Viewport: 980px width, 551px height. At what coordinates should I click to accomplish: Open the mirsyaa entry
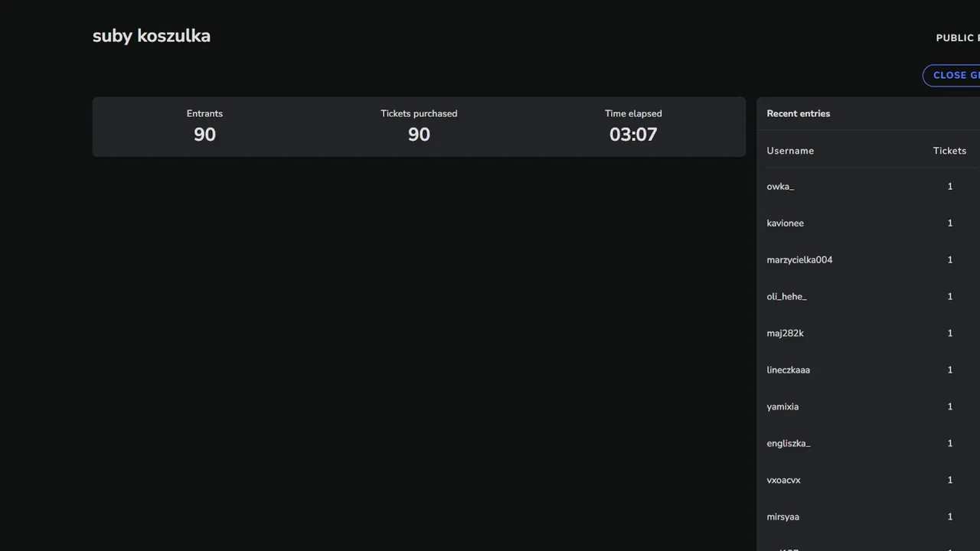coord(782,517)
